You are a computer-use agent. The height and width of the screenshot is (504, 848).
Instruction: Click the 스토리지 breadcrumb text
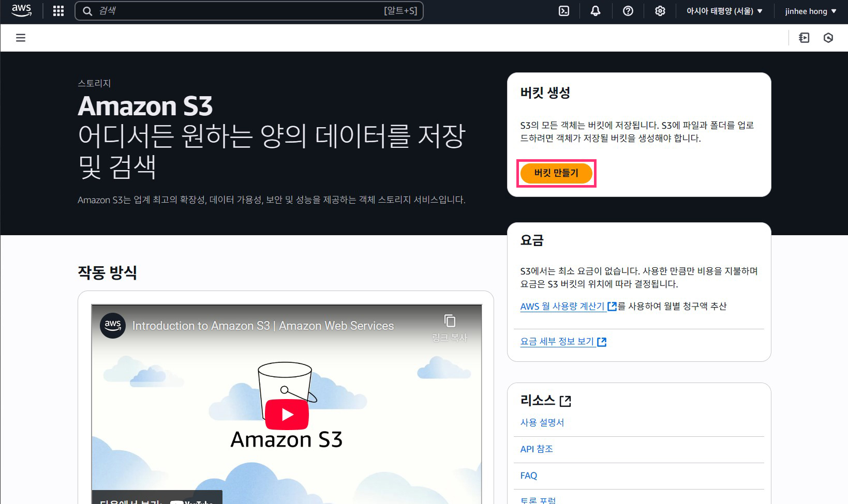94,83
